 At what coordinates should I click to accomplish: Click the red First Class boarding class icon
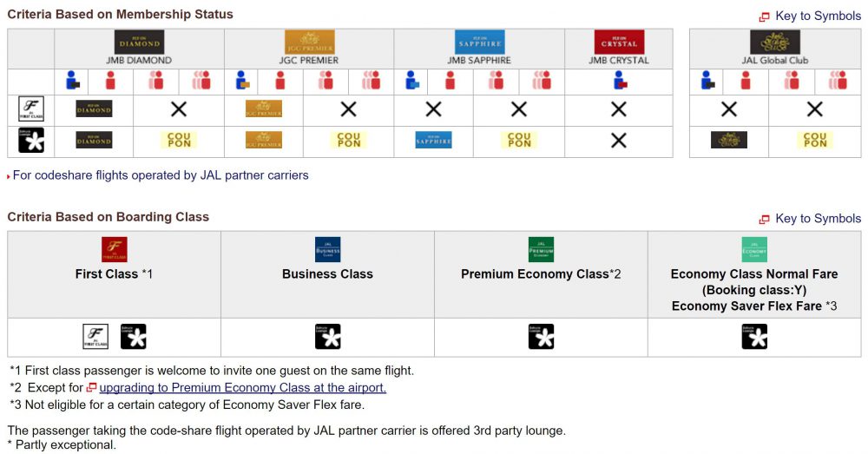click(114, 250)
